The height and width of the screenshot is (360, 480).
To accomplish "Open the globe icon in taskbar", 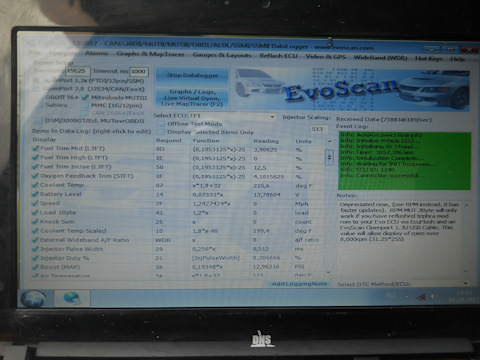I will [x=72, y=298].
